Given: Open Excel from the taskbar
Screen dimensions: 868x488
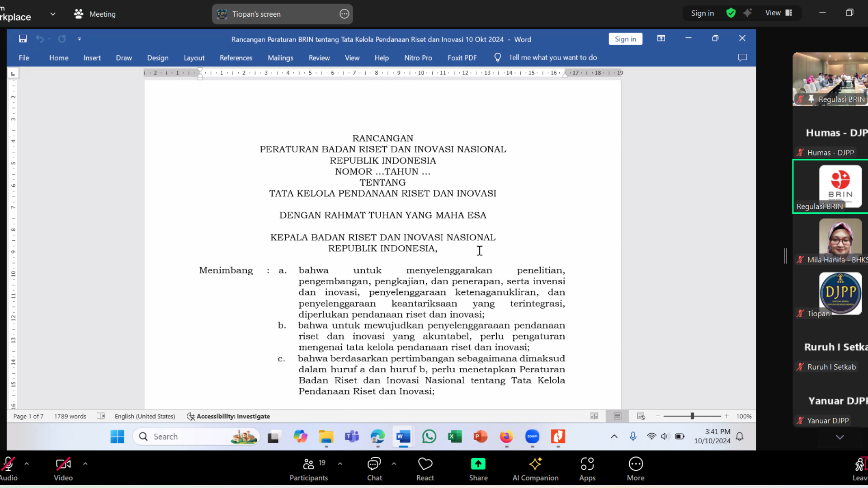Looking at the screenshot, I should 455,436.
